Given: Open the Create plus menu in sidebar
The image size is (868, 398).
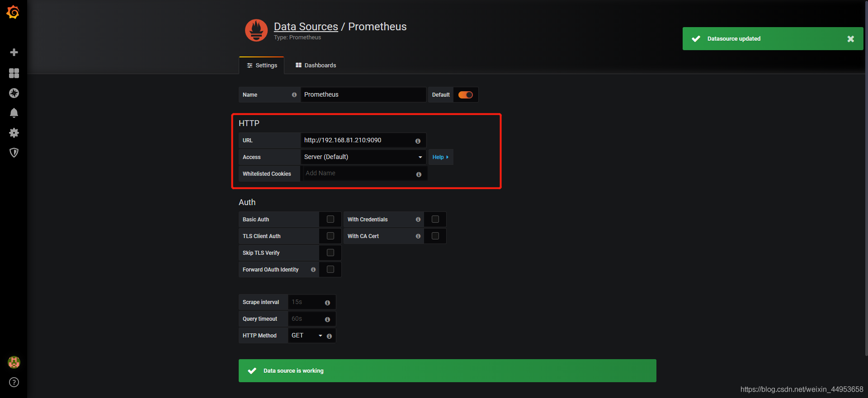Looking at the screenshot, I should [14, 52].
